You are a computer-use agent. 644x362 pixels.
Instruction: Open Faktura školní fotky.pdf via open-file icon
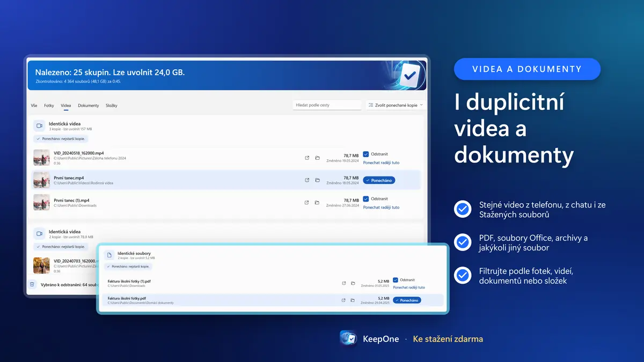point(343,300)
